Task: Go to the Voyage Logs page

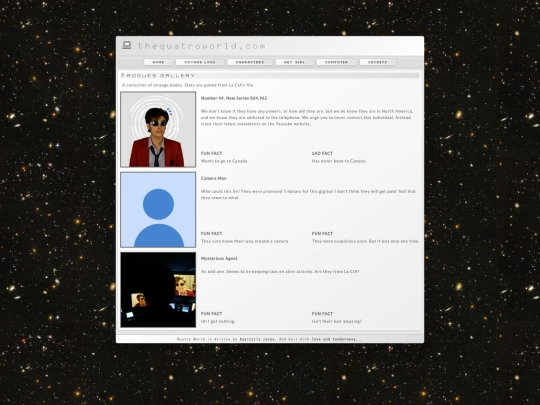Action: pyautogui.click(x=200, y=62)
